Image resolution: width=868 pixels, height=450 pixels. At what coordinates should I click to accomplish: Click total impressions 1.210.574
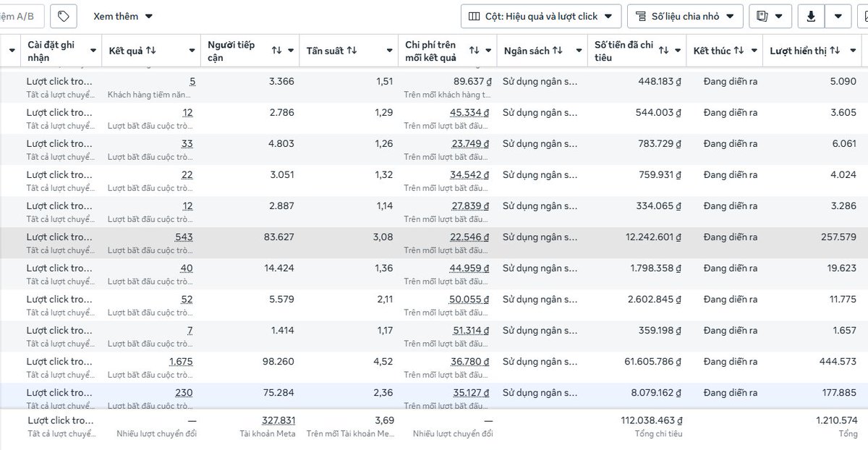(x=836, y=420)
